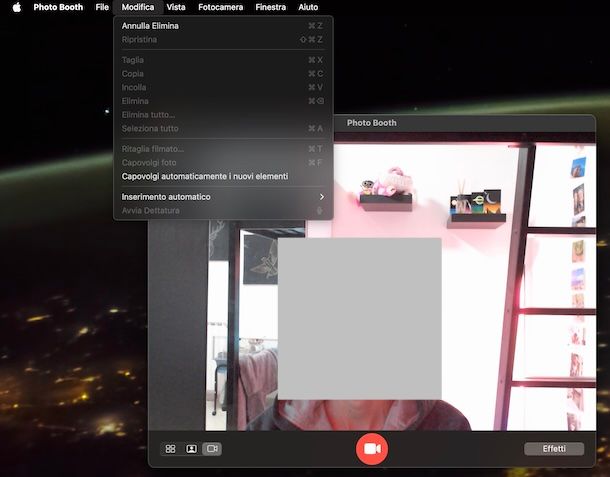This screenshot has width=610, height=477.
Task: Choose Seleziona tutto menu entry
Action: (x=223, y=128)
